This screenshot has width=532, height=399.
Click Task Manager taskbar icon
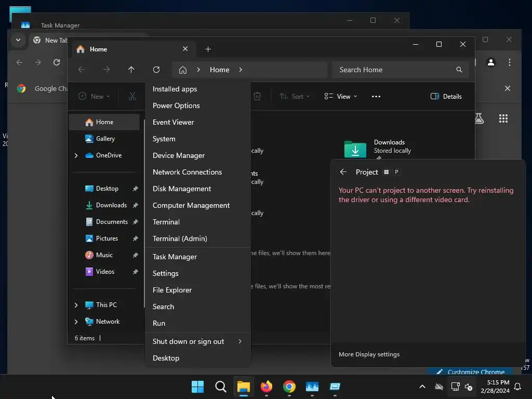tap(312, 387)
